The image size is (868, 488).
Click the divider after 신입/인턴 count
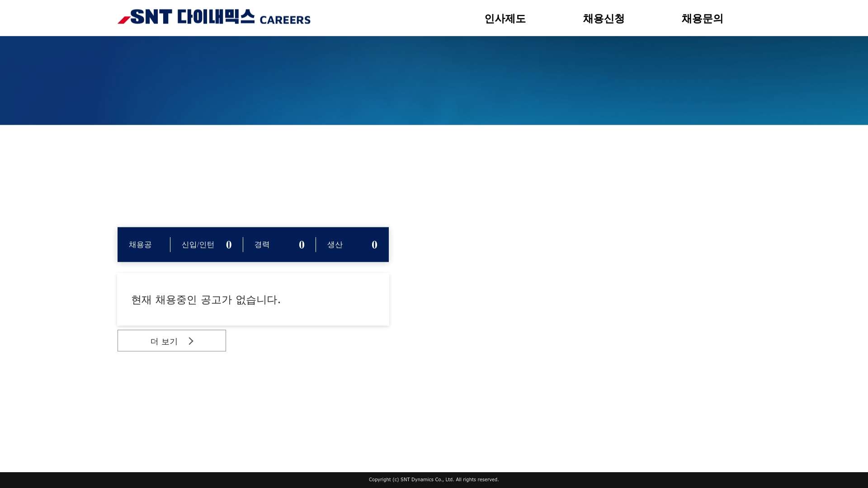[243, 244]
